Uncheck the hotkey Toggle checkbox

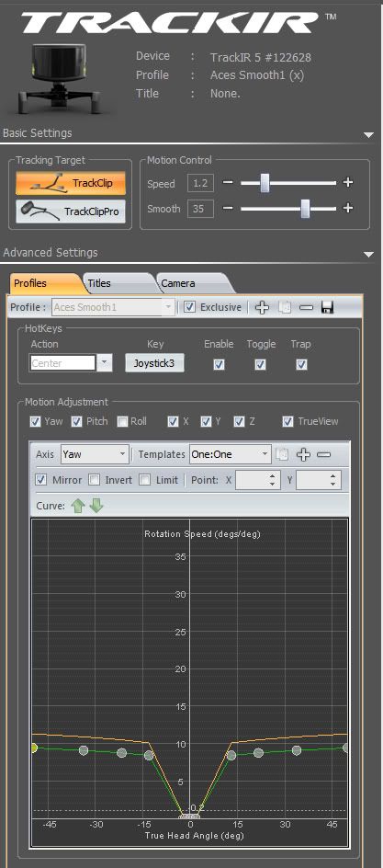coord(260,364)
